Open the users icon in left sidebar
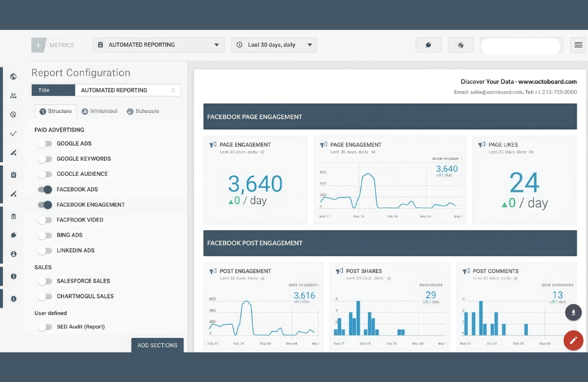Image resolution: width=588 pixels, height=382 pixels. coord(13,96)
